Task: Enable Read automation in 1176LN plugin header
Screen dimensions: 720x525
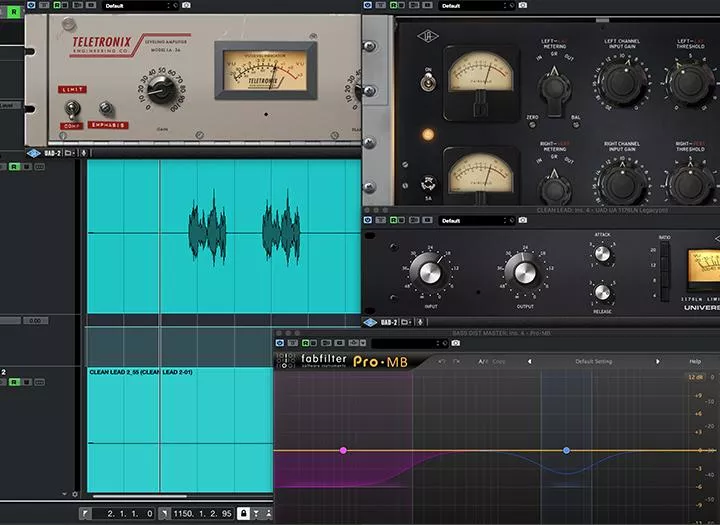Action: click(x=394, y=220)
